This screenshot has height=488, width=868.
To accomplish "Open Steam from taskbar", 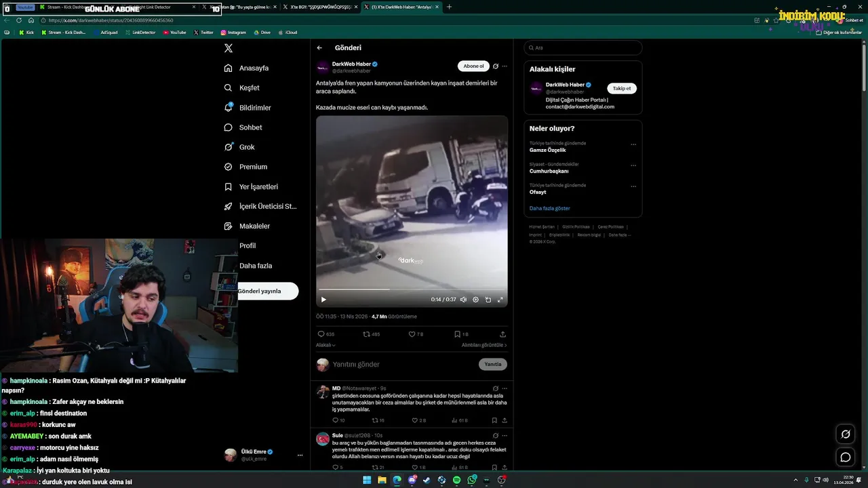I will pyautogui.click(x=427, y=480).
